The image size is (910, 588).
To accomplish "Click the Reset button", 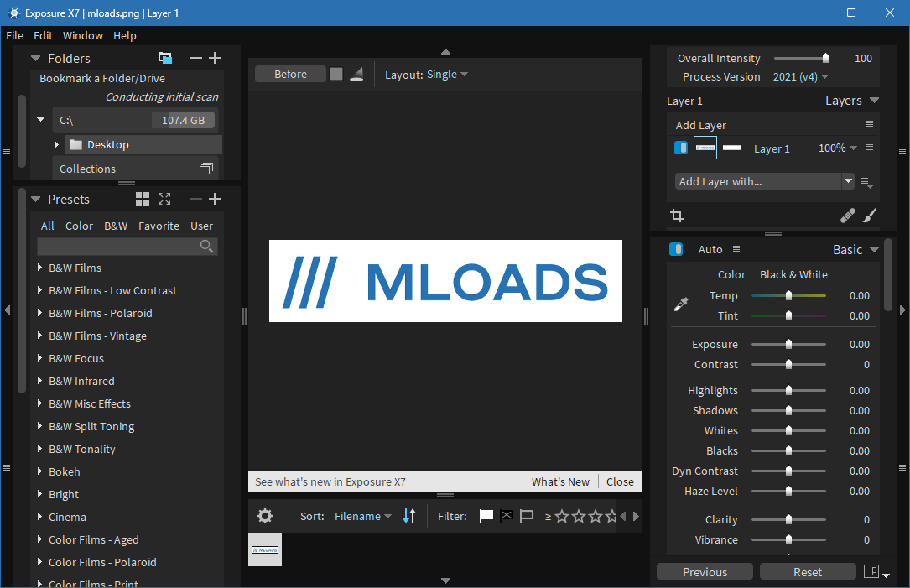I will point(808,572).
